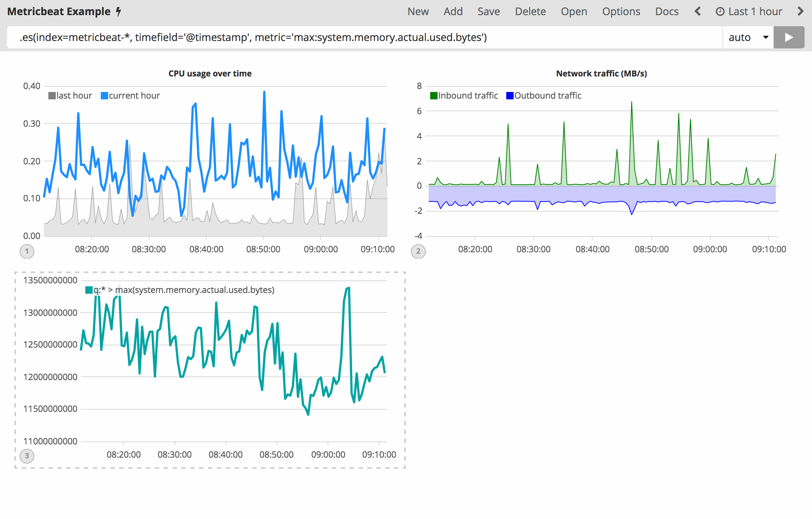
Task: Click the blue Outbound traffic color swatch
Action: coord(510,96)
